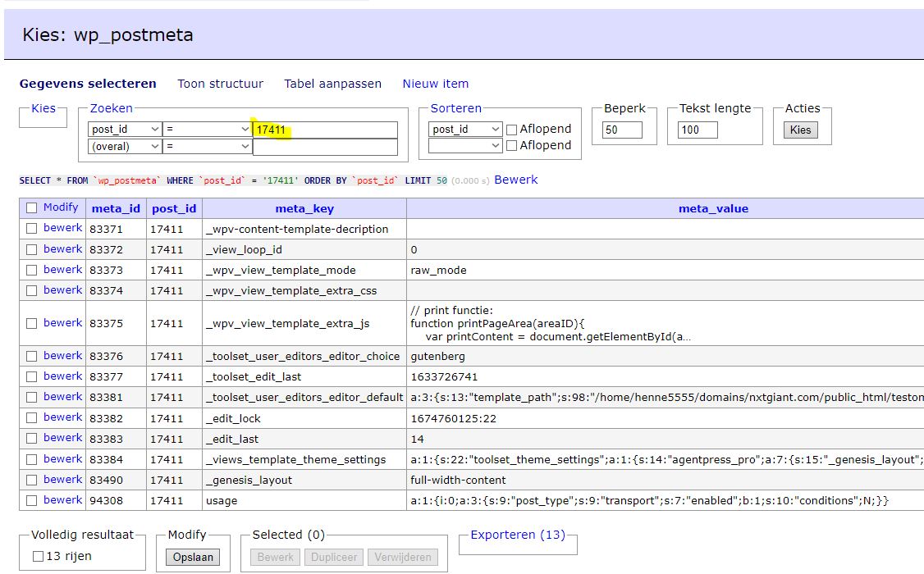Click the _view_loop_id meta_key cell
Image resolution: width=924 pixels, height=574 pixels.
304,249
